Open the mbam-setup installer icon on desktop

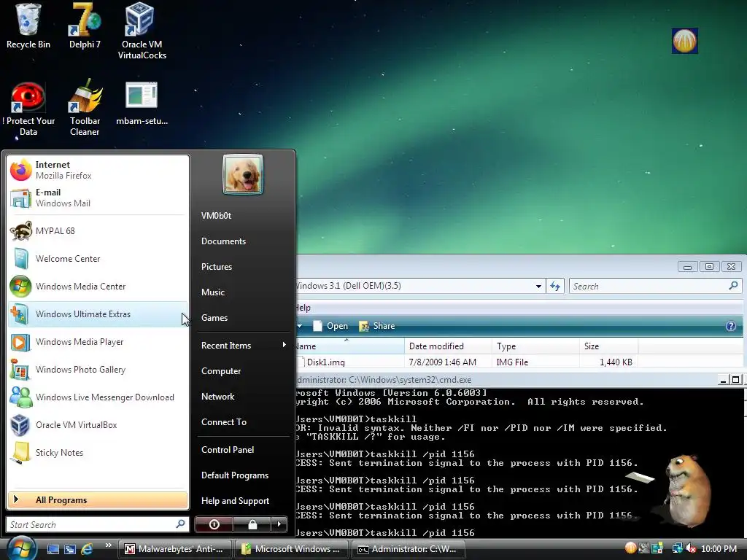142,104
